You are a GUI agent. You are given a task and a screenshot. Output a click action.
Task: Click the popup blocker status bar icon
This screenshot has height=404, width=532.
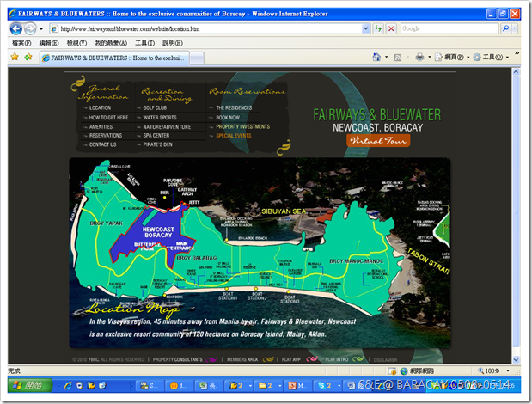pos(392,370)
